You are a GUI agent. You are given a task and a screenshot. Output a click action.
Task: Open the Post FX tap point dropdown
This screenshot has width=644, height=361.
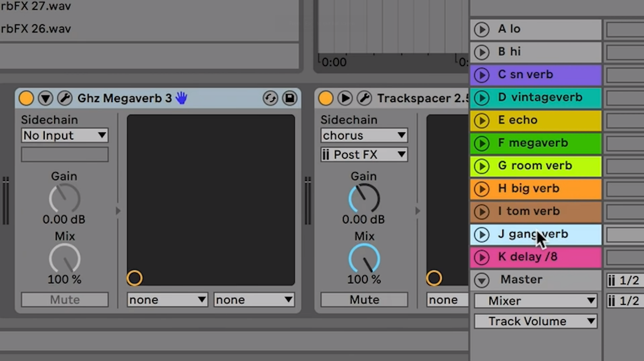pyautogui.click(x=364, y=155)
